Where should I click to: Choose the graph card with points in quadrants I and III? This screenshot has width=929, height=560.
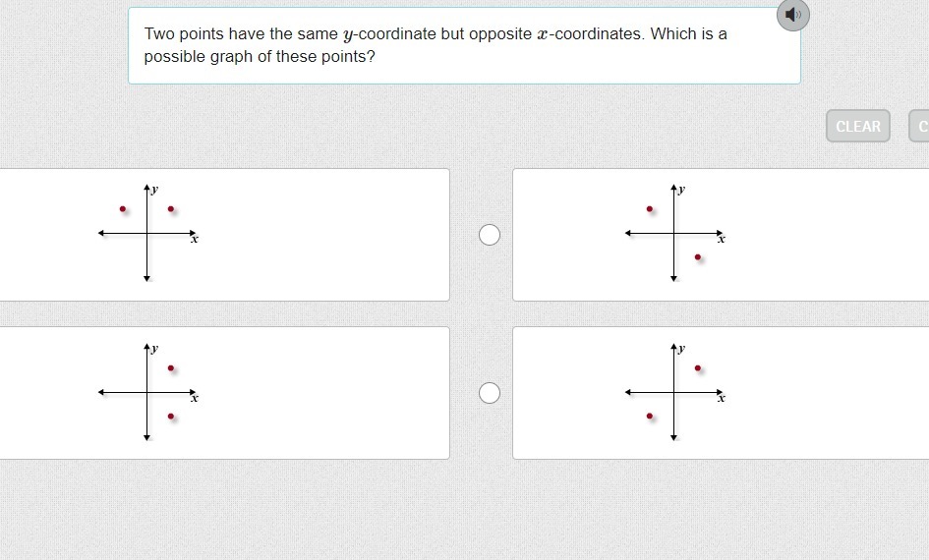point(720,393)
